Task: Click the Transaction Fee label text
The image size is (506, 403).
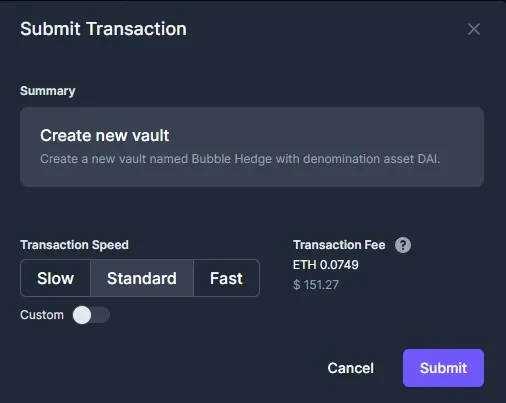Action: coord(339,245)
